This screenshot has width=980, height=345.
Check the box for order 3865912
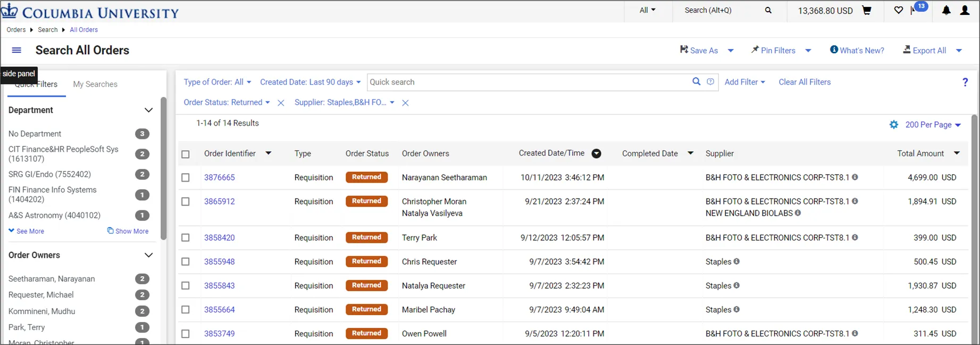pyautogui.click(x=186, y=202)
